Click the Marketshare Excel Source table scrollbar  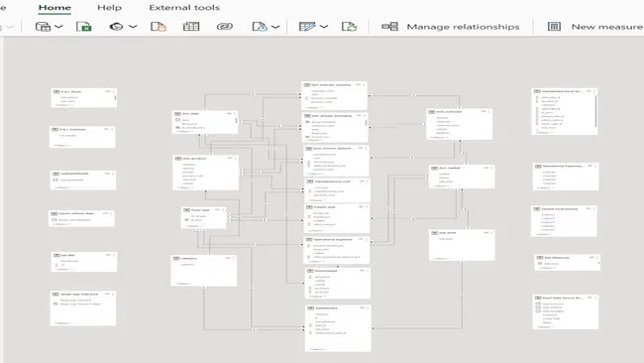click(595, 110)
